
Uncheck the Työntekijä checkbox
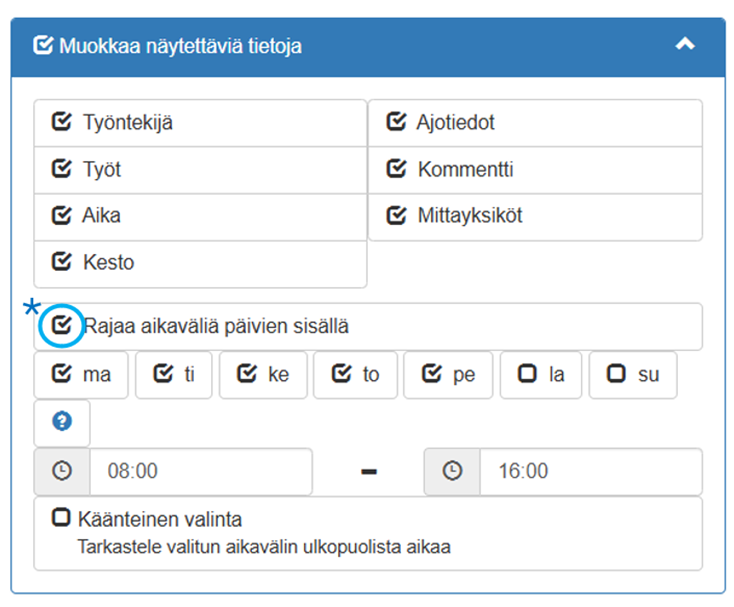click(62, 123)
